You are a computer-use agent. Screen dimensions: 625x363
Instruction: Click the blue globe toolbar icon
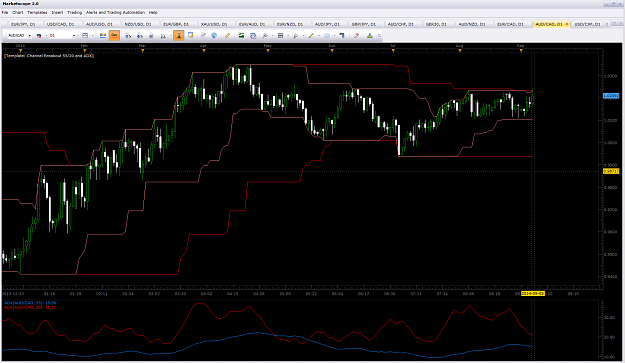click(x=214, y=35)
